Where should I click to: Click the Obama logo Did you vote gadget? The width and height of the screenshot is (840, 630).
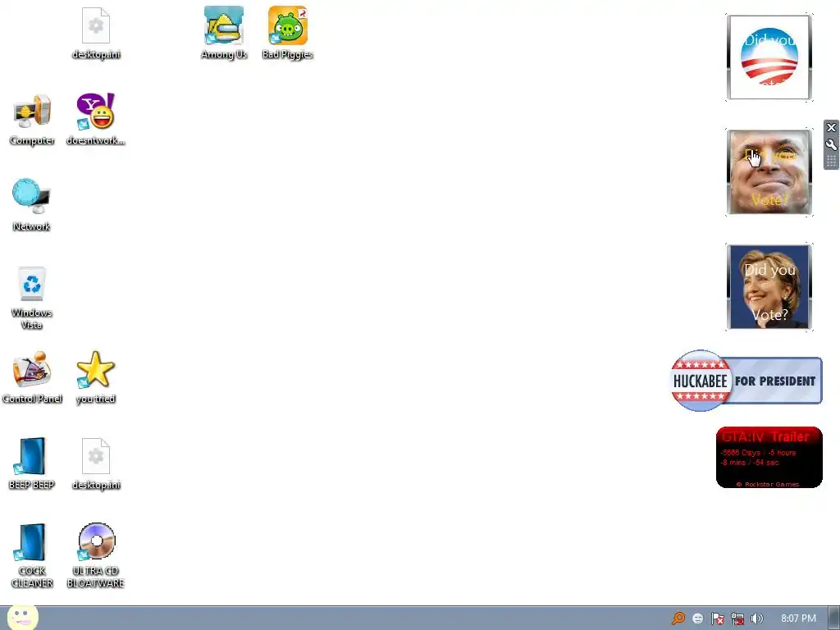pyautogui.click(x=769, y=57)
